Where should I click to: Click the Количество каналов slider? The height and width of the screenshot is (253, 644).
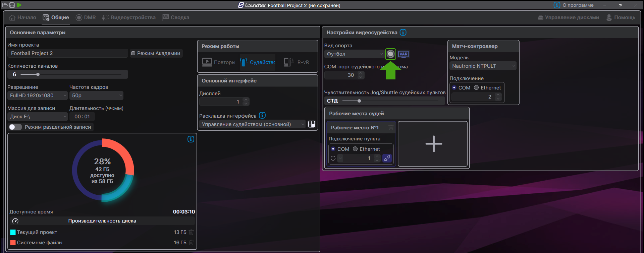(x=71, y=74)
